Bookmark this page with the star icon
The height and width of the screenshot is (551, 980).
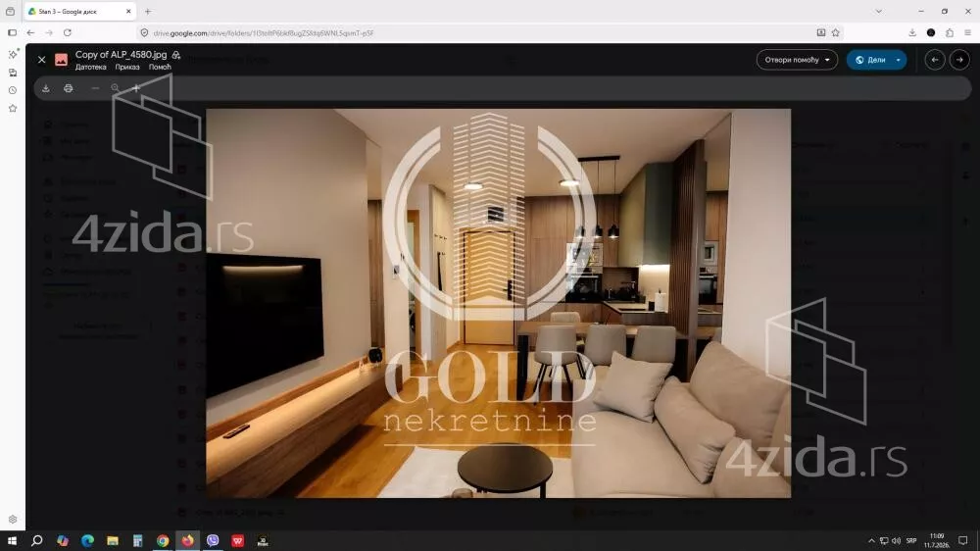[x=836, y=32]
